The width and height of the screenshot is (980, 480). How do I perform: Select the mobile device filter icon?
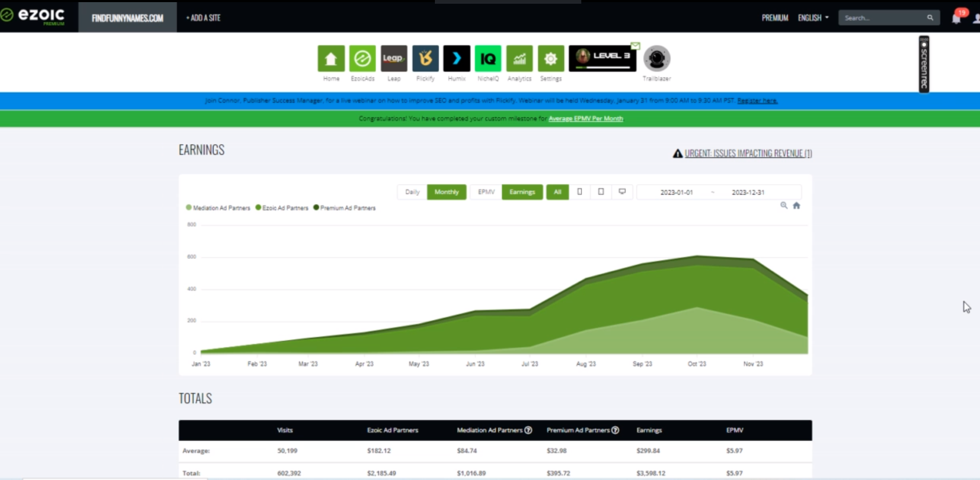(580, 192)
